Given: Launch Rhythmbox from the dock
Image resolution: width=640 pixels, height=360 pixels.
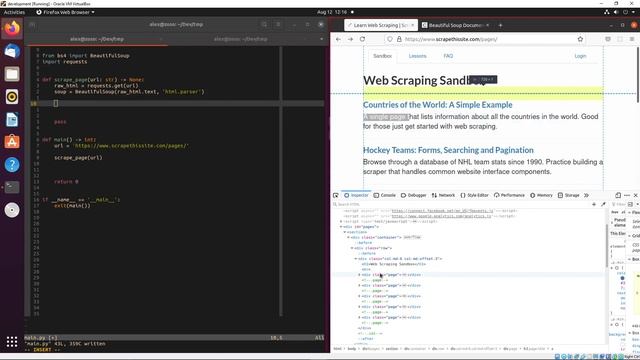Looking at the screenshot, I should 12,97.
